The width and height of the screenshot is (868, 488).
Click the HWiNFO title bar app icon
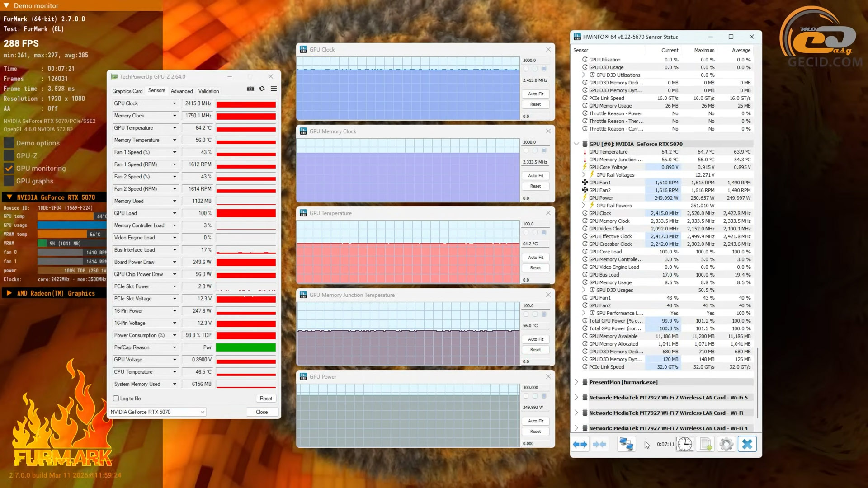tap(577, 37)
